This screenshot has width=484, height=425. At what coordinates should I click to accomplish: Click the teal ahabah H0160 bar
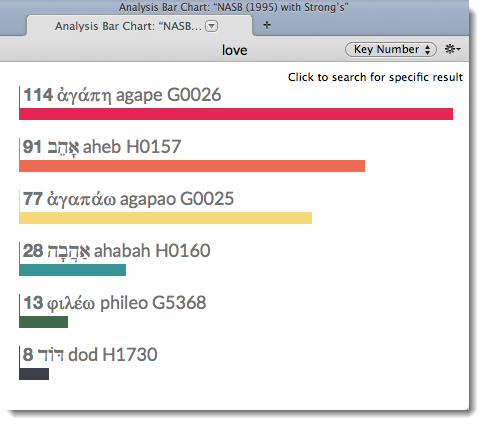[73, 270]
